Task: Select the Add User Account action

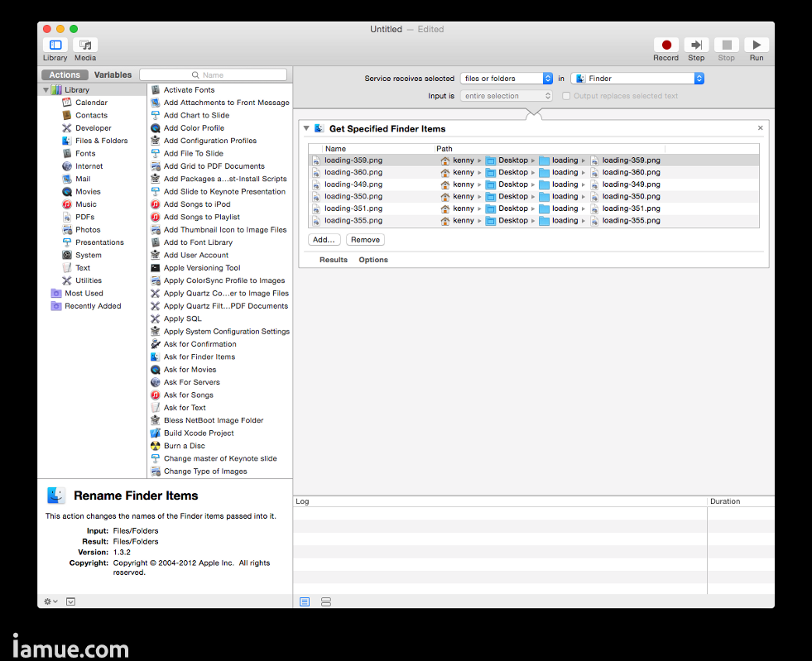Action: tap(195, 255)
